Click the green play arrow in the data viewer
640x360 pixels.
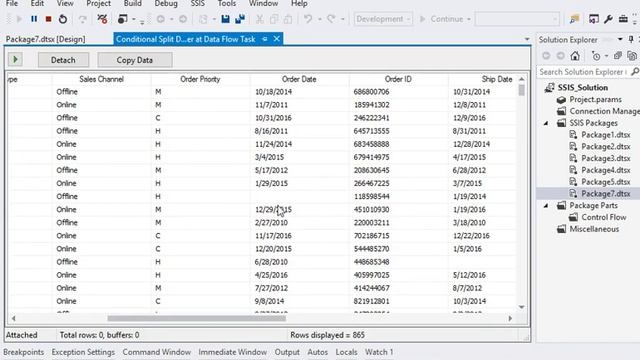tap(15, 60)
